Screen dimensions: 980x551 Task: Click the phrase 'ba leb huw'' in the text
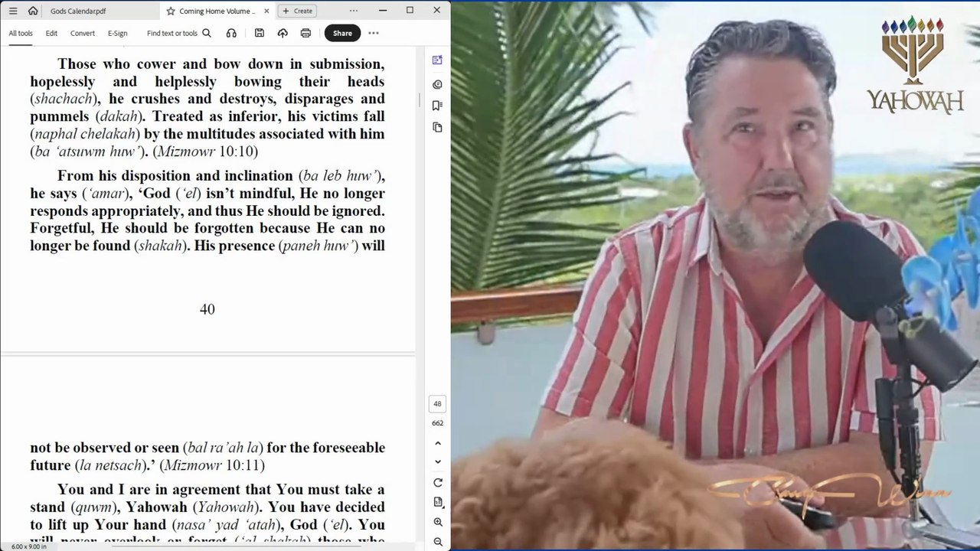point(342,176)
